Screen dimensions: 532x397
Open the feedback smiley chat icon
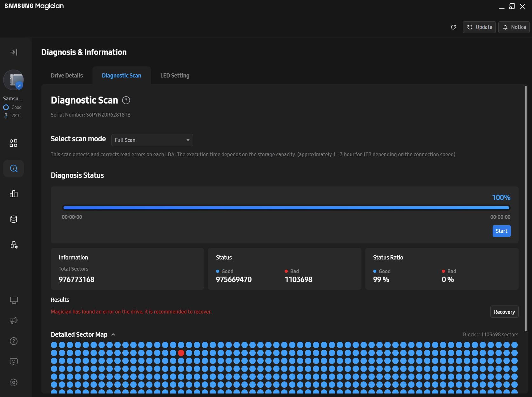click(x=13, y=362)
